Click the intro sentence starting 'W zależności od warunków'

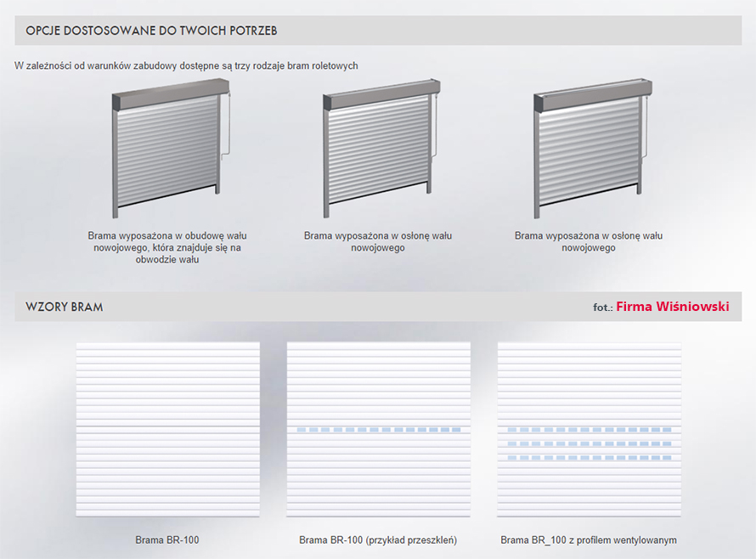(186, 65)
